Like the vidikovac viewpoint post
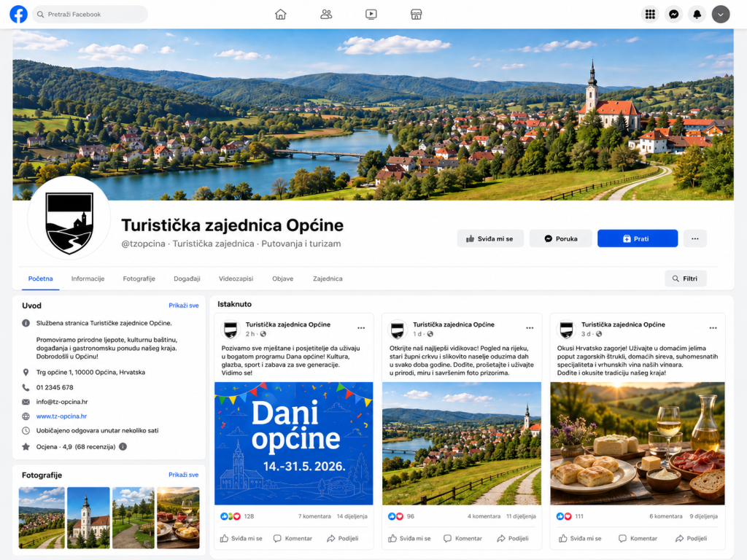The image size is (747, 560). pos(409,539)
